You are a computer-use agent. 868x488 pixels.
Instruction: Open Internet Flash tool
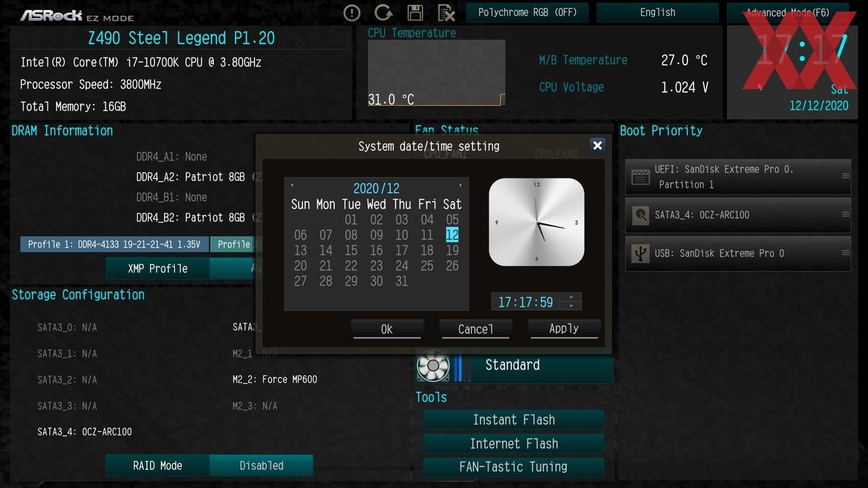click(x=514, y=443)
